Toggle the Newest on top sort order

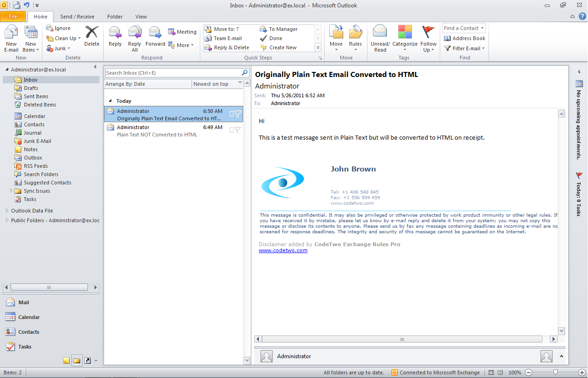point(217,84)
